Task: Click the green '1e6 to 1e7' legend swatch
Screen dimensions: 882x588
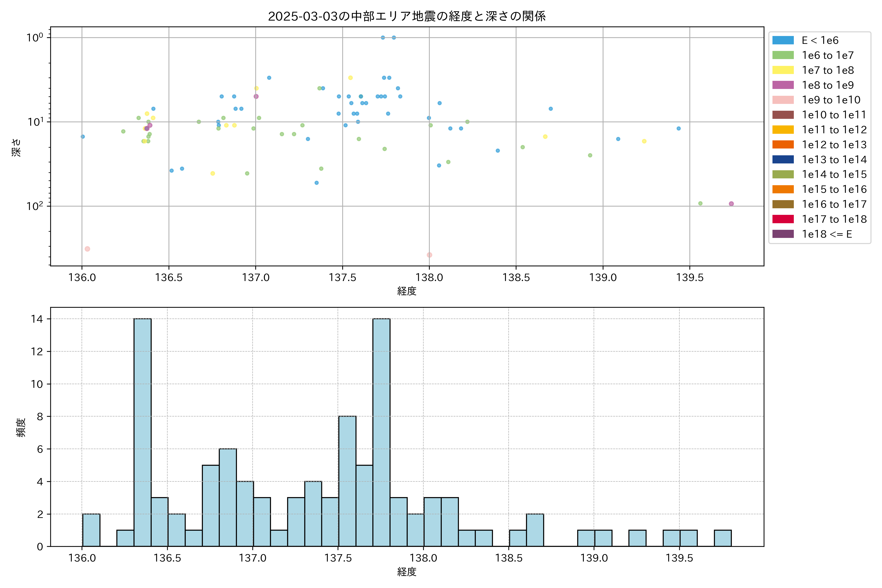Action: (x=783, y=55)
